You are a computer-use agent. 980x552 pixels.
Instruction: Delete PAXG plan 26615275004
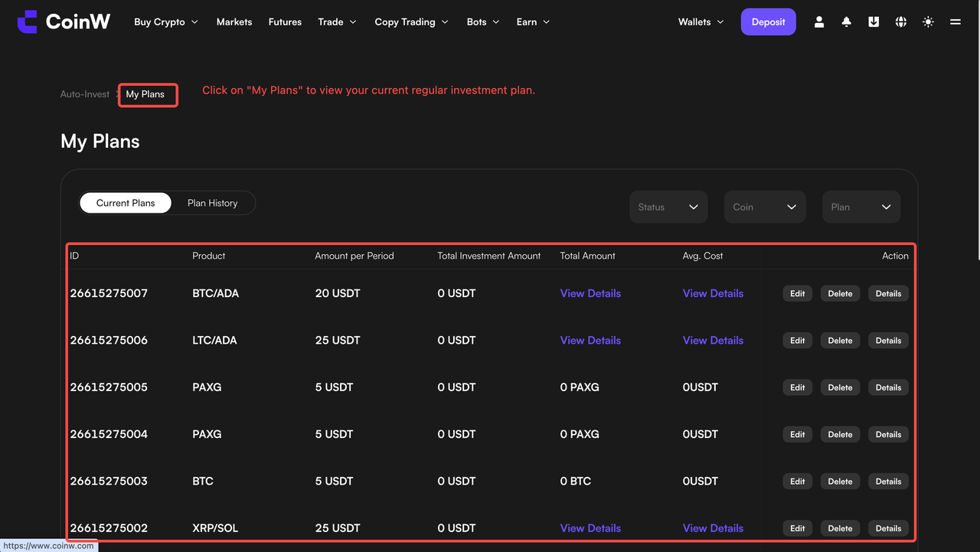click(840, 434)
